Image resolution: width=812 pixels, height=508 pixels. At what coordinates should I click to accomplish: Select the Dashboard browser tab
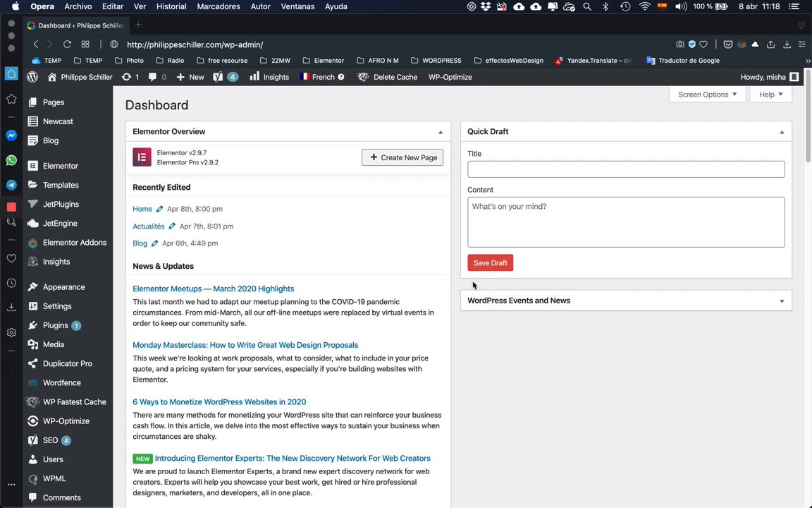tap(75, 25)
